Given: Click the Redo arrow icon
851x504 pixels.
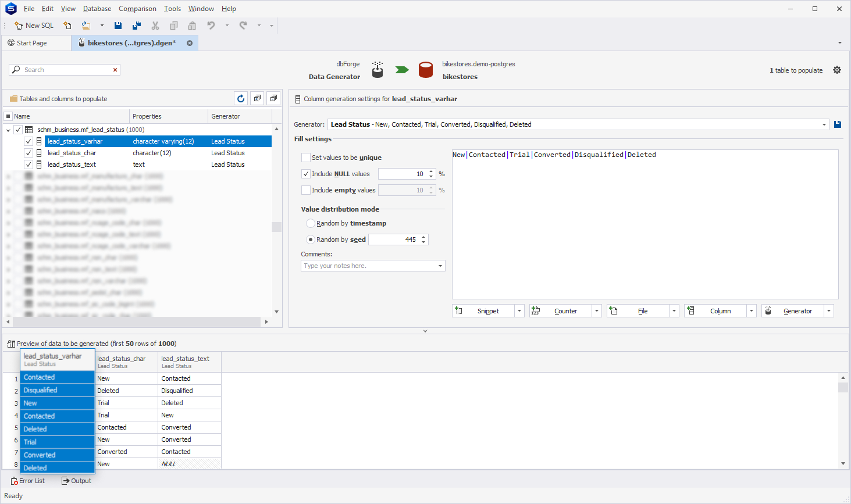Looking at the screenshot, I should (243, 26).
